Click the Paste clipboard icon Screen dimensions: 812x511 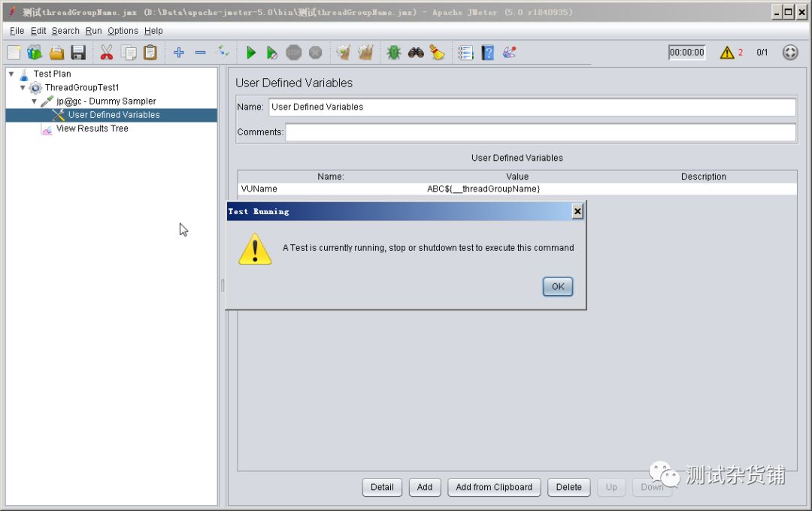pos(150,53)
